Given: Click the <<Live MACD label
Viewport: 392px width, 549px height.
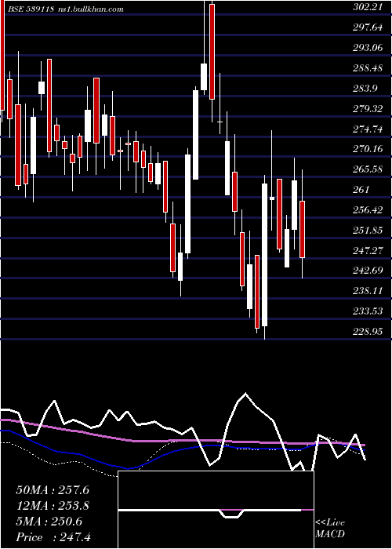Looking at the screenshot, I should click(x=330, y=528).
